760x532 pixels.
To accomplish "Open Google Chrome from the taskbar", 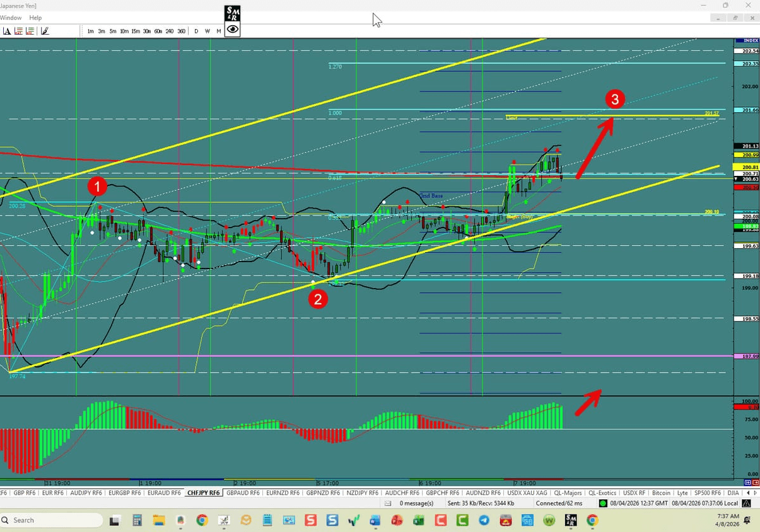I will (x=202, y=522).
